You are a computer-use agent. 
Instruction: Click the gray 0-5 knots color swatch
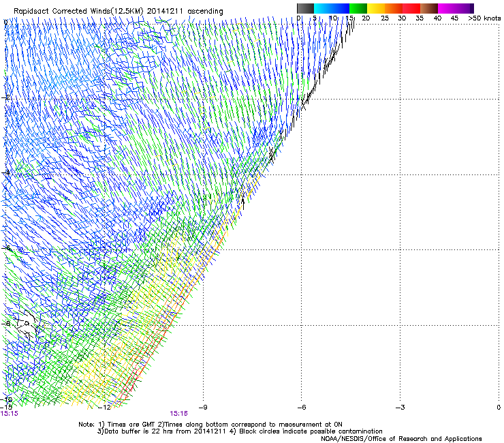tap(305, 8)
